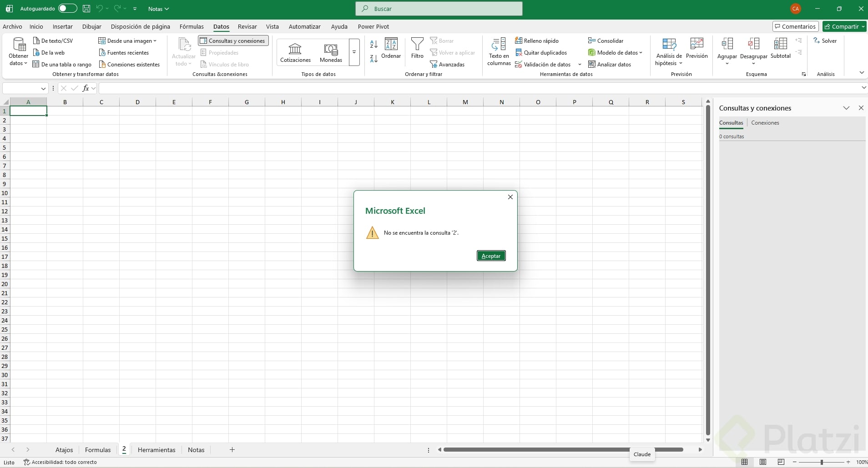The width and height of the screenshot is (868, 468).
Task: Open the Notas file name dropdown
Action: 158,9
